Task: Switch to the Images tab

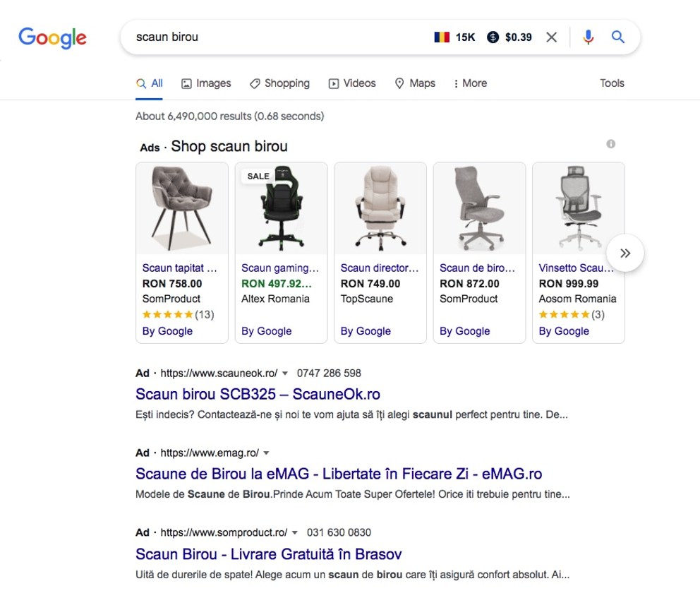Action: (x=206, y=83)
